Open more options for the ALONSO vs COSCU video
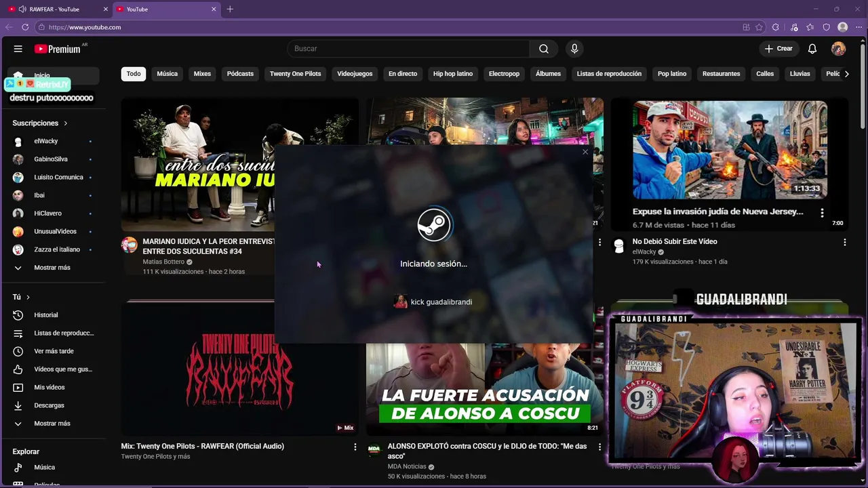 point(599,447)
